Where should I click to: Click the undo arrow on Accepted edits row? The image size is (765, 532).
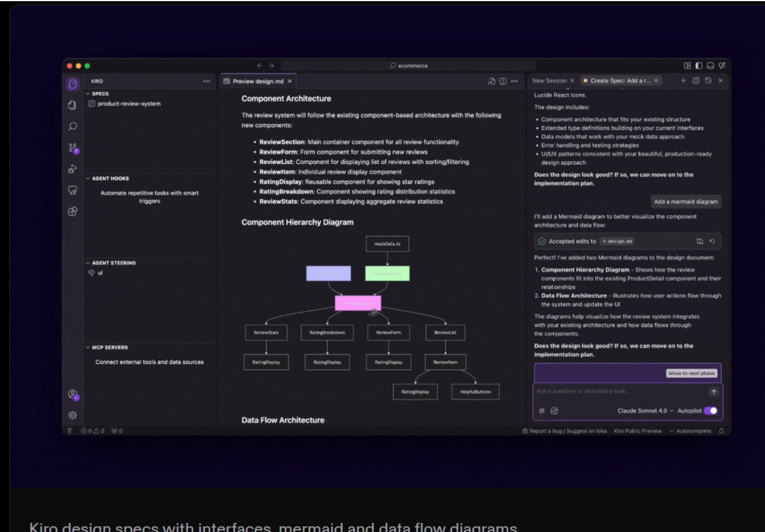(711, 241)
